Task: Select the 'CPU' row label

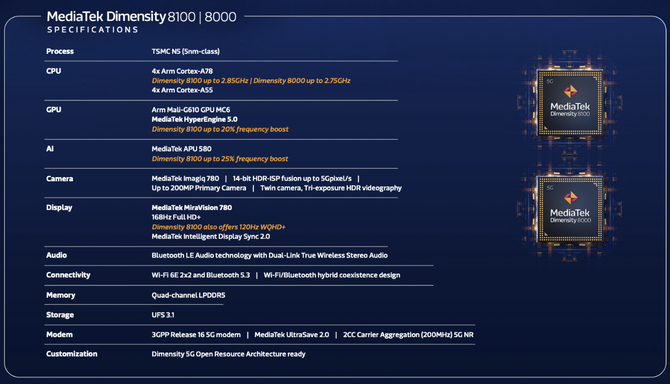Action: (53, 71)
